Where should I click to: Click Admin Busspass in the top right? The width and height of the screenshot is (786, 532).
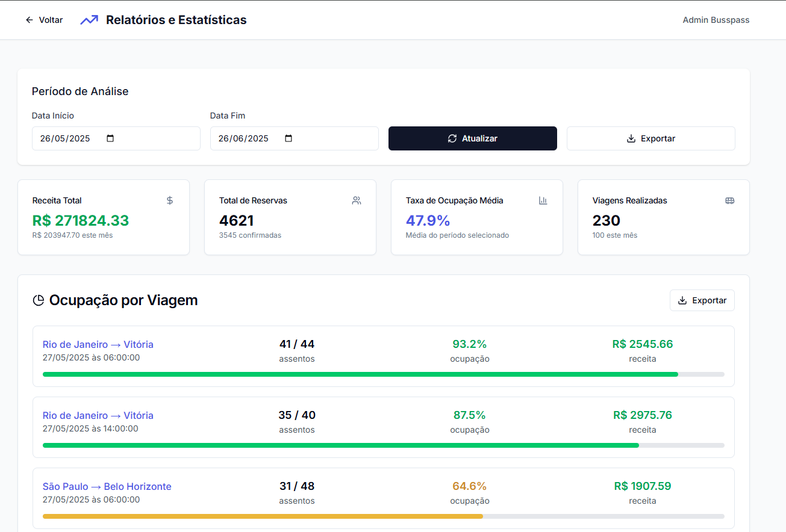tap(716, 19)
